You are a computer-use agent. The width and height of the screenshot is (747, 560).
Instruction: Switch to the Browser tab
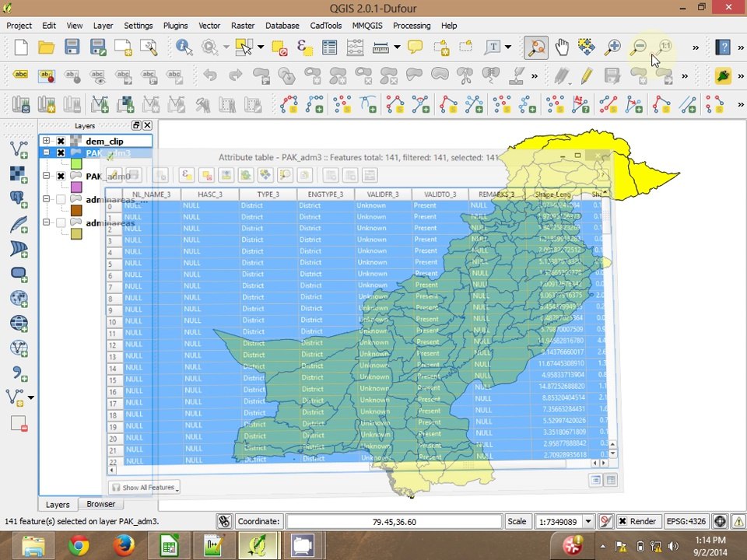(x=100, y=504)
